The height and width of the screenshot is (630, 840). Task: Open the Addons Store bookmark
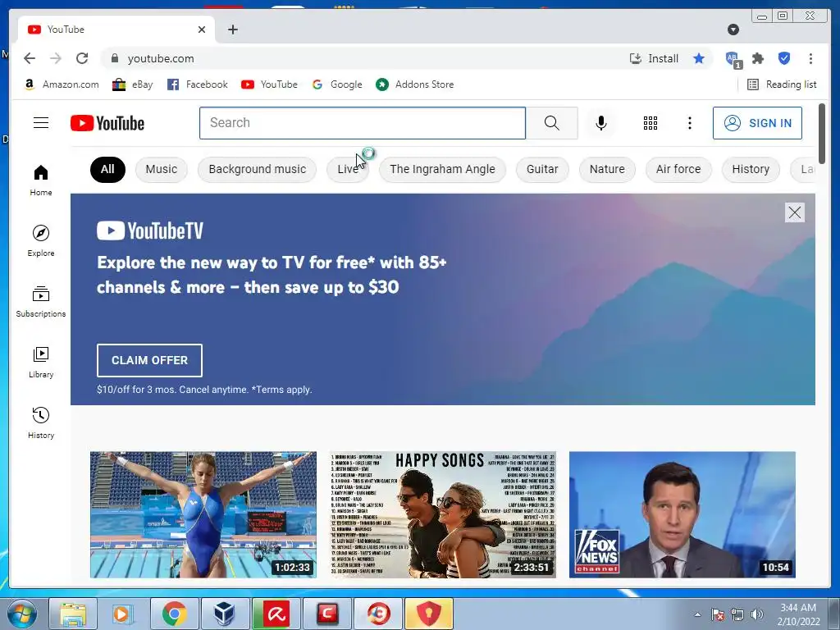pos(414,84)
